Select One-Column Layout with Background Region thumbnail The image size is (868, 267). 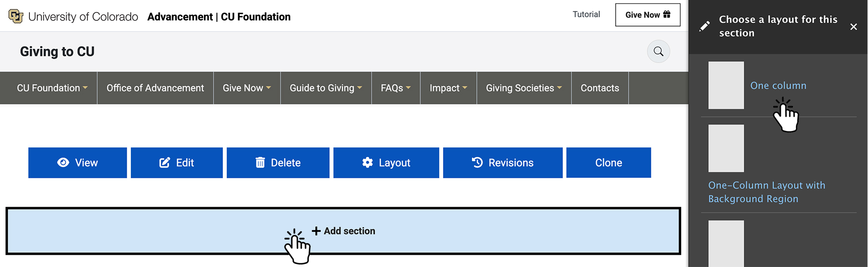726,148
